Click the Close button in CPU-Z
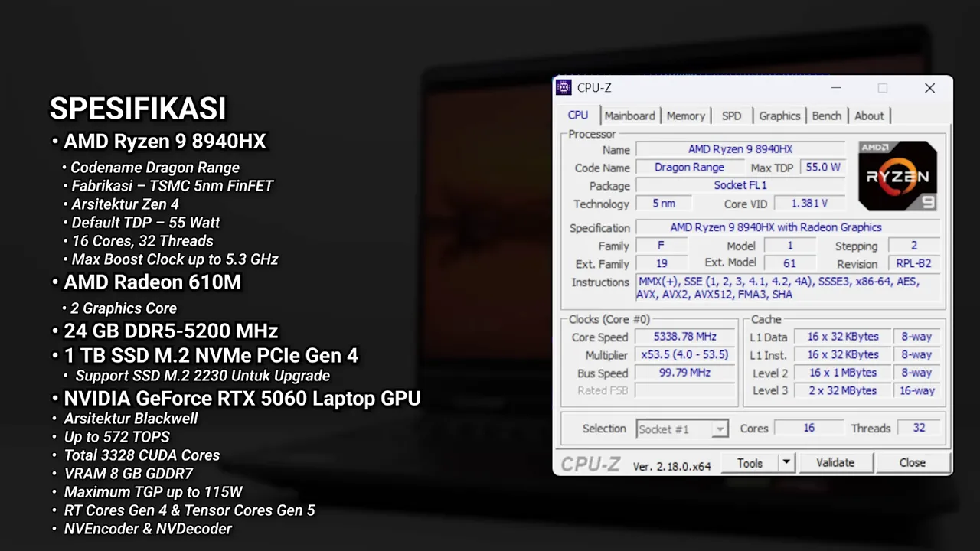980x551 pixels. pos(912,462)
